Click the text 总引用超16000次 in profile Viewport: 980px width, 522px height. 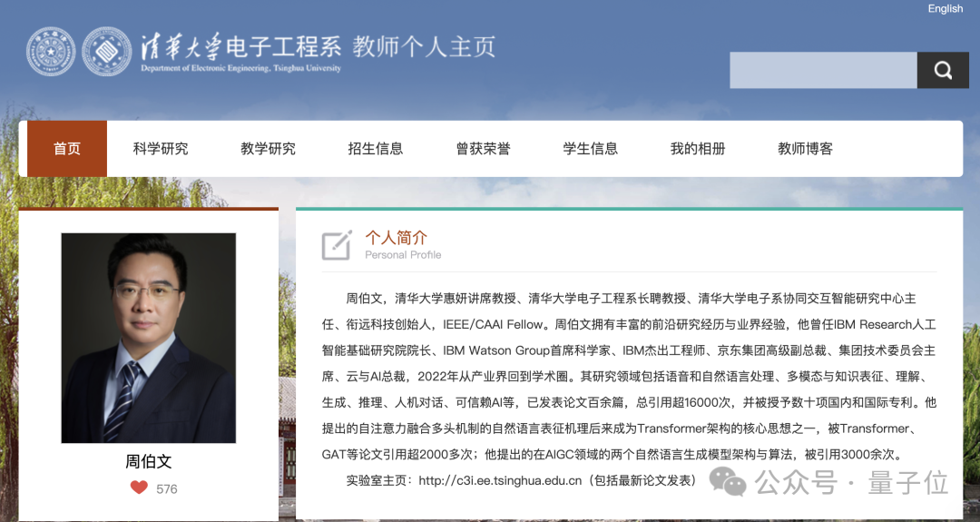point(683,402)
